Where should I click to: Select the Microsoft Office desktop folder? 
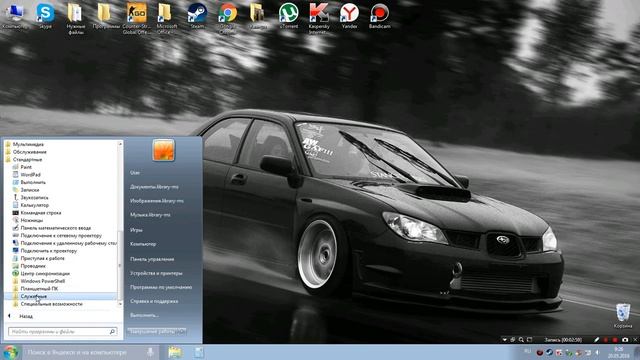[x=167, y=18]
